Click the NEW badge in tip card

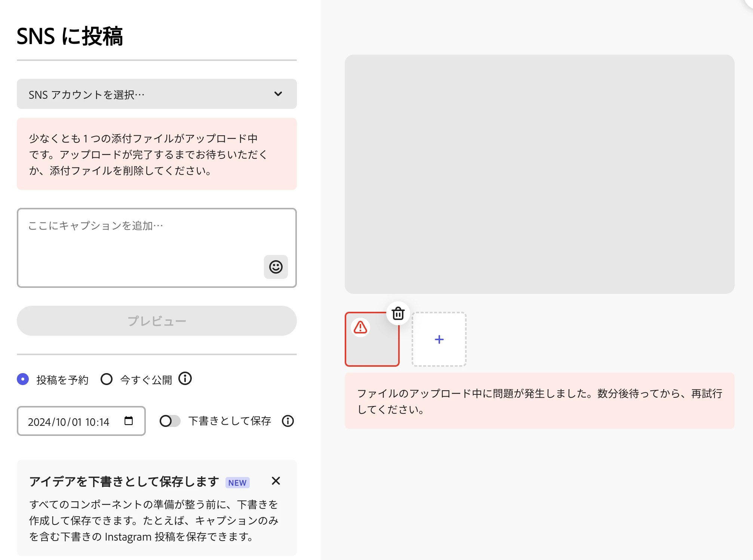[x=237, y=483]
